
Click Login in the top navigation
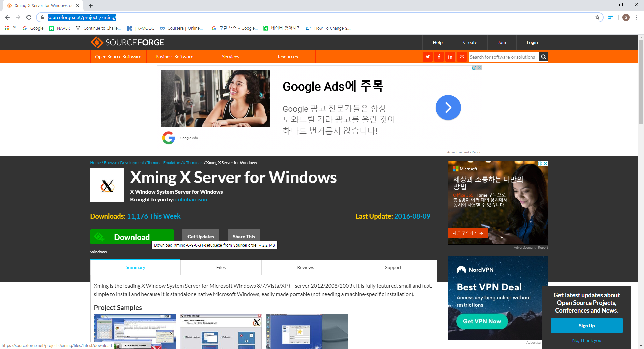click(x=532, y=42)
